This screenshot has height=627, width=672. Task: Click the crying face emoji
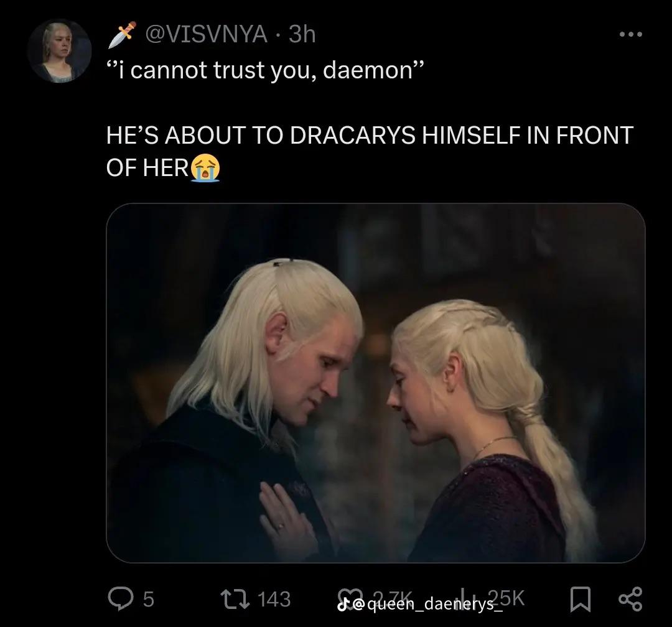(x=205, y=168)
